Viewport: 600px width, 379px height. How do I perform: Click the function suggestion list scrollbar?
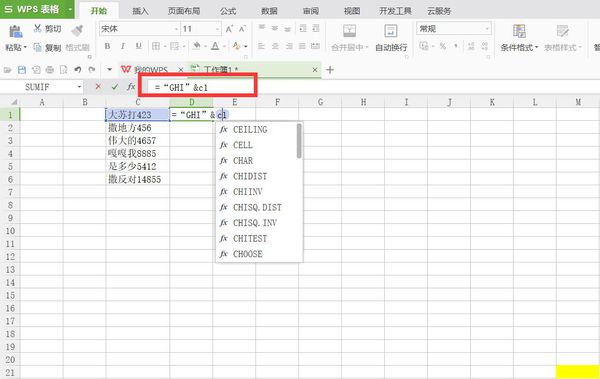299,141
